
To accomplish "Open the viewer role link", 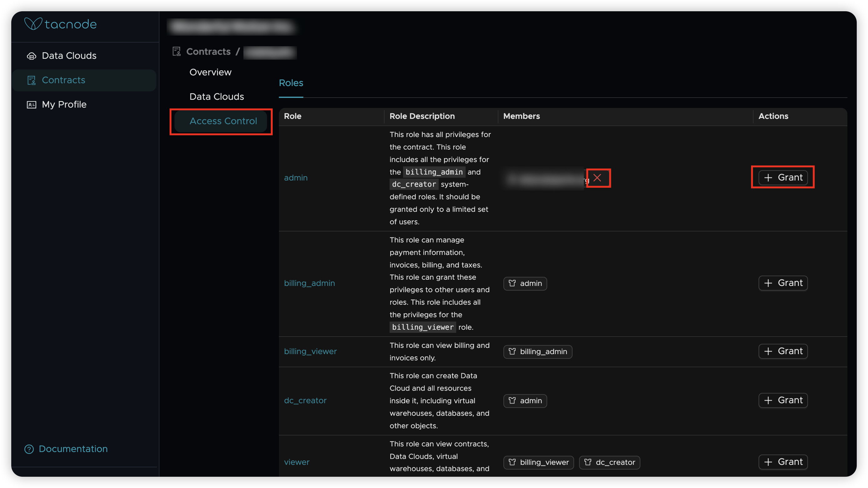I will [x=296, y=462].
